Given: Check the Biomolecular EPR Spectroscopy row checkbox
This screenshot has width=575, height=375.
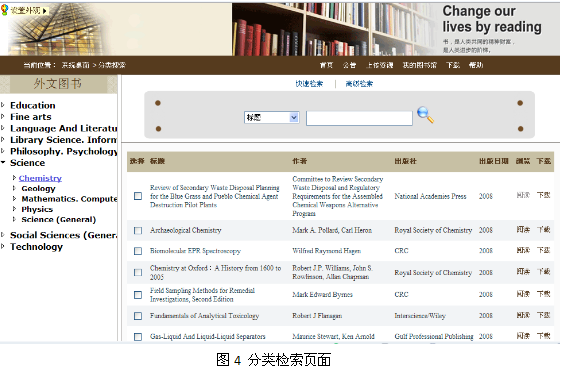Looking at the screenshot, I should tap(138, 251).
